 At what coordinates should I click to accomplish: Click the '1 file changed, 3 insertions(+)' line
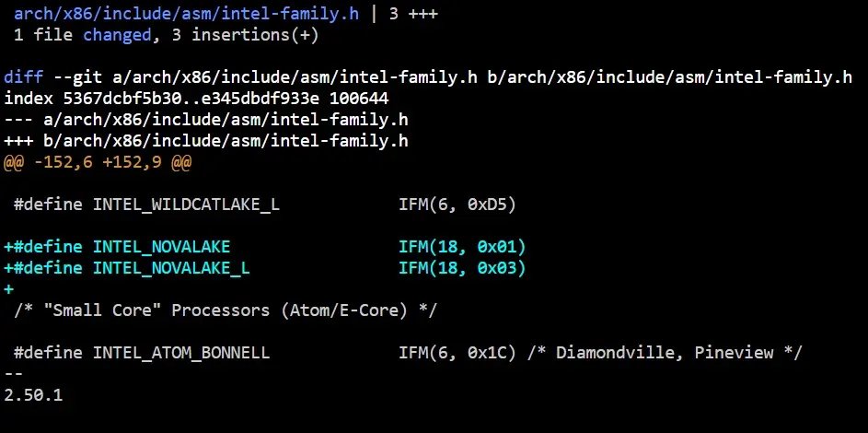166,35
